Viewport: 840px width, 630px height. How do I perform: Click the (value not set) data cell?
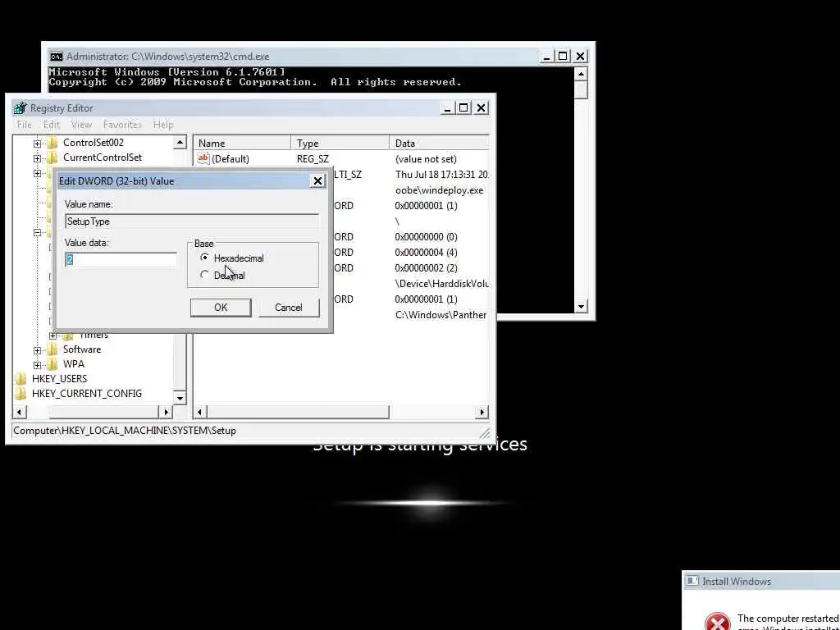(426, 159)
